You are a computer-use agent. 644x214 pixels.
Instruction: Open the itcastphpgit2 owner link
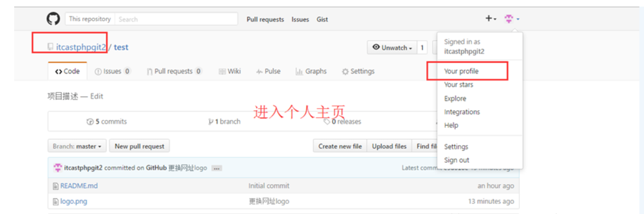tap(81, 47)
